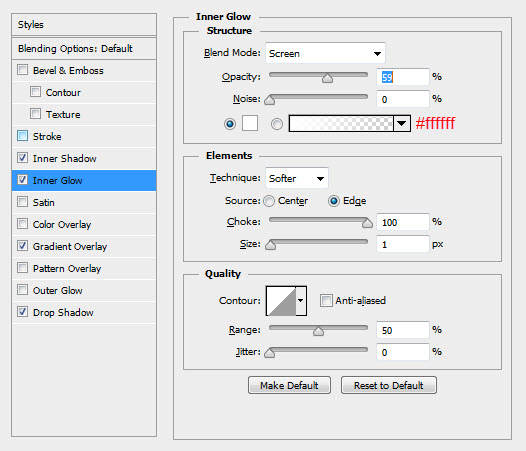Uncheck the Inner Shadow checkbox
This screenshot has height=451, width=526.
[22, 158]
